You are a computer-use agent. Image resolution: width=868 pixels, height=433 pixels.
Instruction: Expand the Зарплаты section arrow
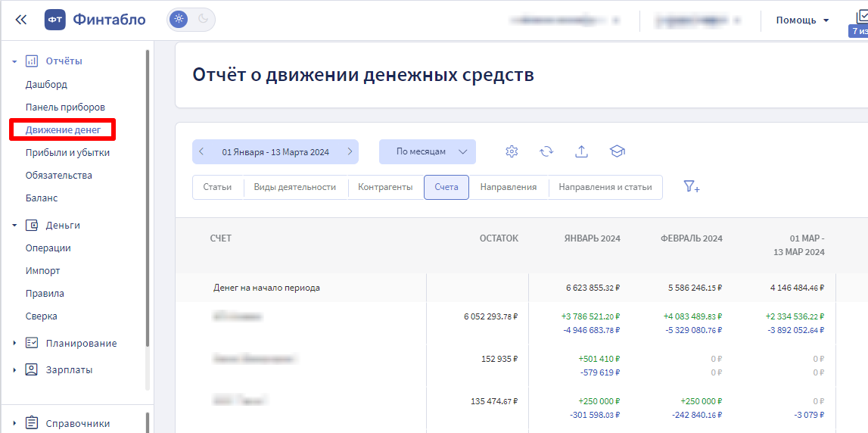[14, 370]
